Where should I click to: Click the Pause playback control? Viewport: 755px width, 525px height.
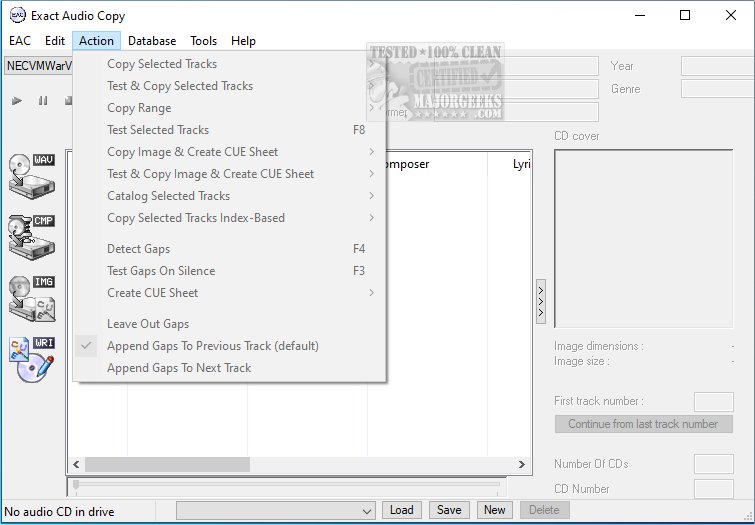43,101
